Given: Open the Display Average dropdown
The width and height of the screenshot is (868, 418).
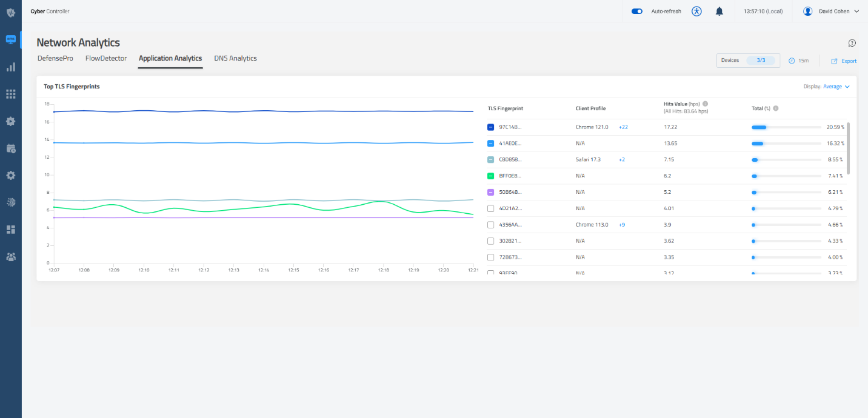Looking at the screenshot, I should (835, 87).
